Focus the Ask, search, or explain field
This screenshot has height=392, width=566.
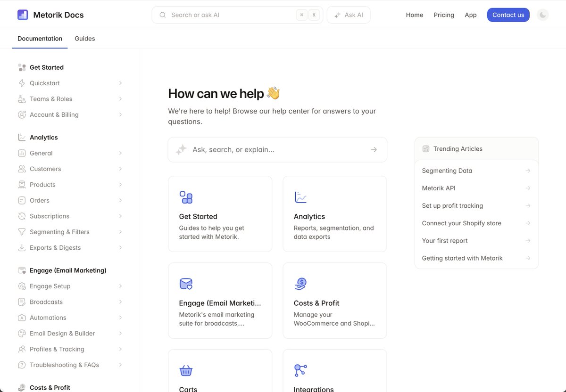tap(277, 150)
